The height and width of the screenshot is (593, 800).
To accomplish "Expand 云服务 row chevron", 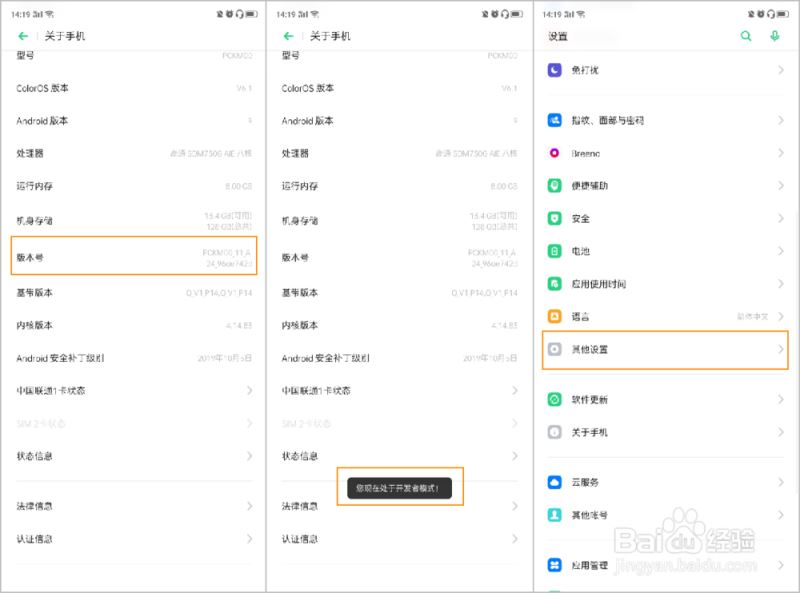I will pyautogui.click(x=781, y=482).
